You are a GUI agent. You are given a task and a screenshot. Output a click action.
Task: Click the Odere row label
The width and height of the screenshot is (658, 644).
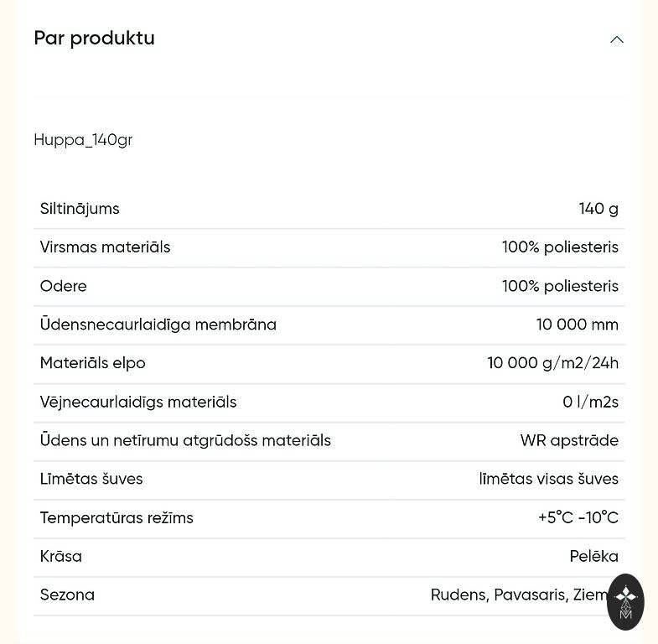point(64,286)
